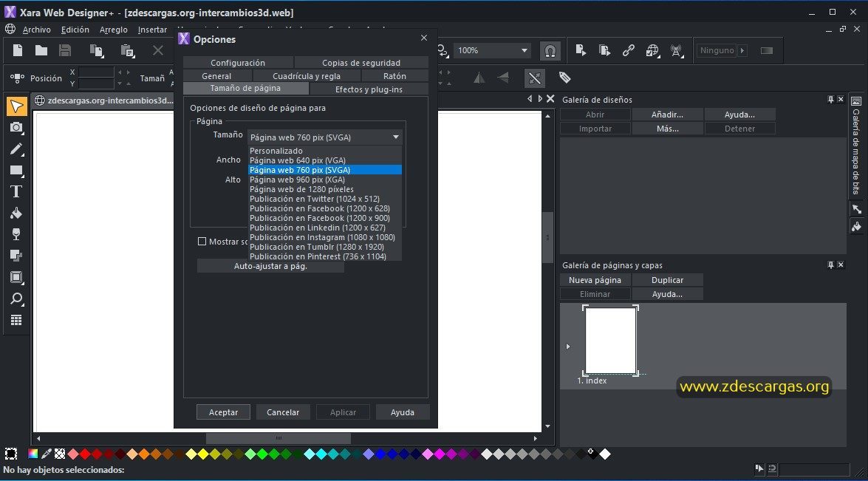Open the Edición menu

click(75, 30)
